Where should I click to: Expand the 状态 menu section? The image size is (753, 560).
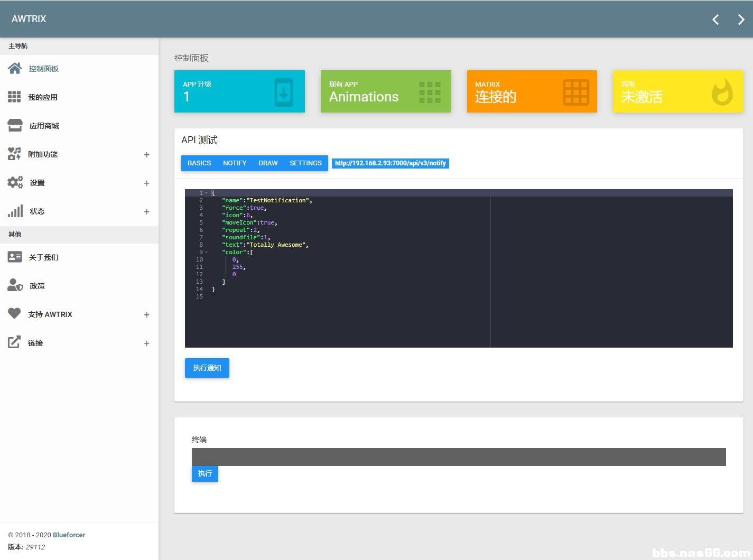[146, 212]
